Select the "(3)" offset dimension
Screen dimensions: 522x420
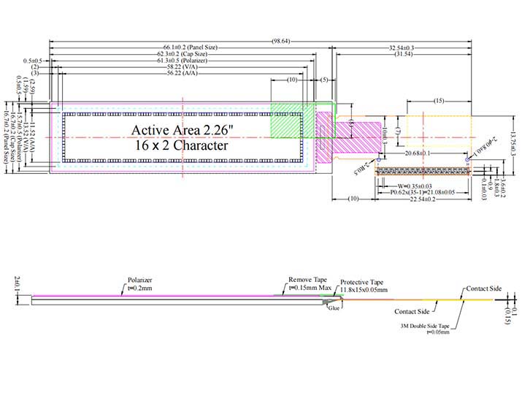[35, 73]
